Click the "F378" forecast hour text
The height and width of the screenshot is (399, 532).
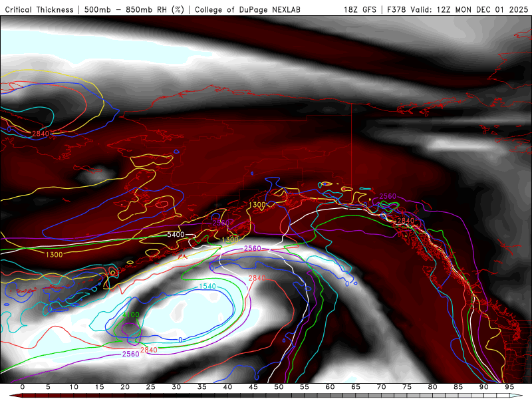click(x=396, y=9)
